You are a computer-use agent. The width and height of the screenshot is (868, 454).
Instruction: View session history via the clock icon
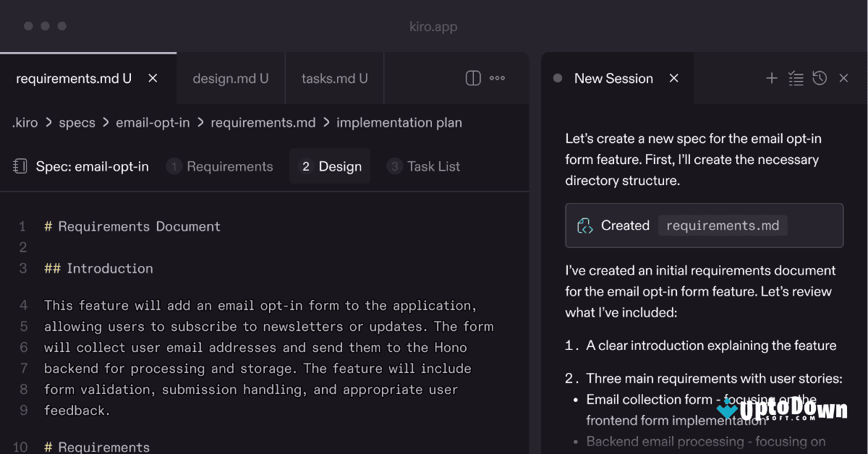pyautogui.click(x=820, y=77)
